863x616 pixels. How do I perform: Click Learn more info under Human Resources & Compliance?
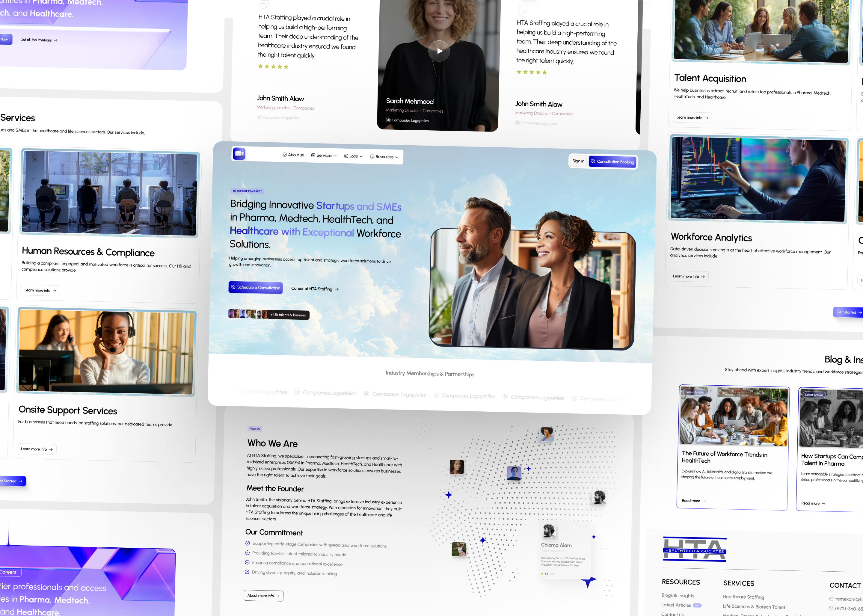(40, 291)
